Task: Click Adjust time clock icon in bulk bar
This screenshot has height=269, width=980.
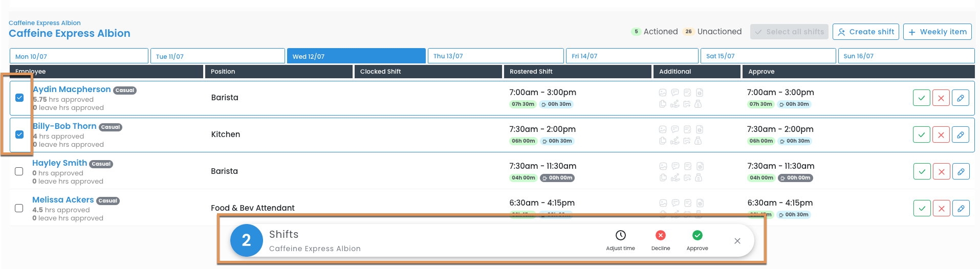Action: 620,235
